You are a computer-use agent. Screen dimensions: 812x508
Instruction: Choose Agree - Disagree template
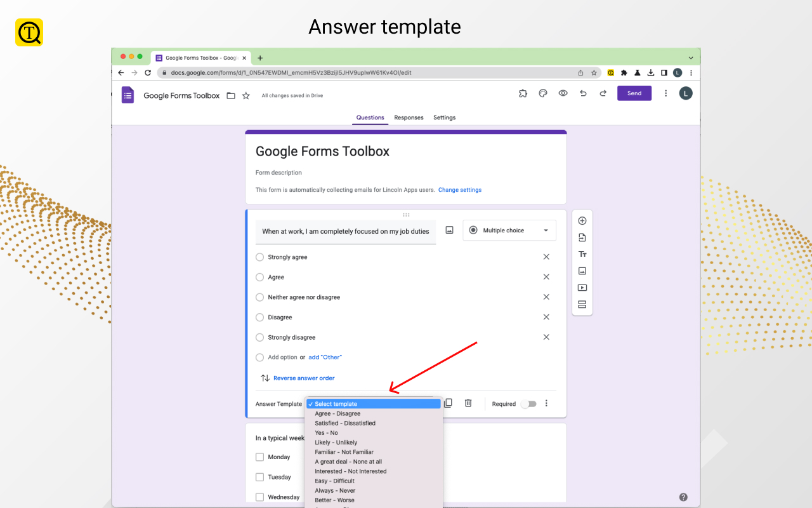coord(373,413)
